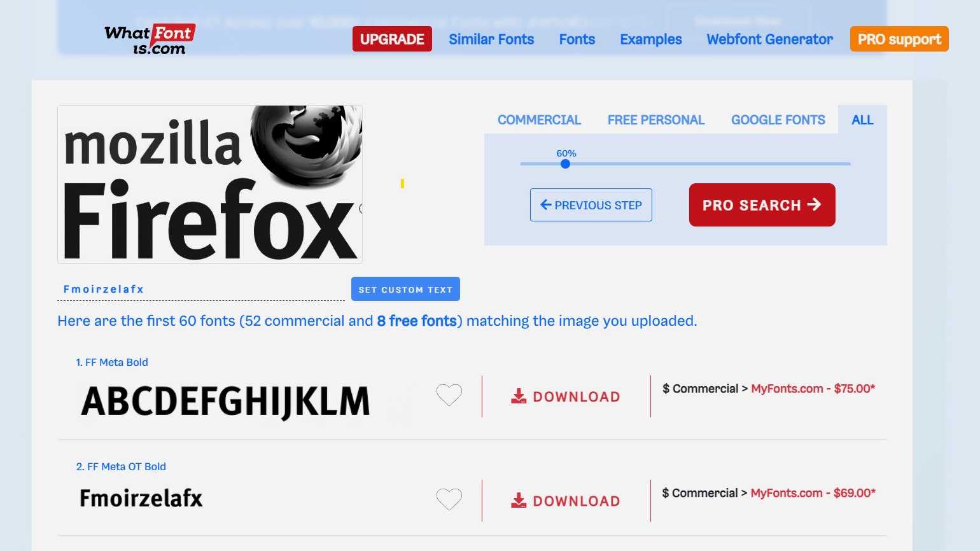980x551 pixels.
Task: Open the Similar Fonts menu item
Action: click(x=491, y=39)
